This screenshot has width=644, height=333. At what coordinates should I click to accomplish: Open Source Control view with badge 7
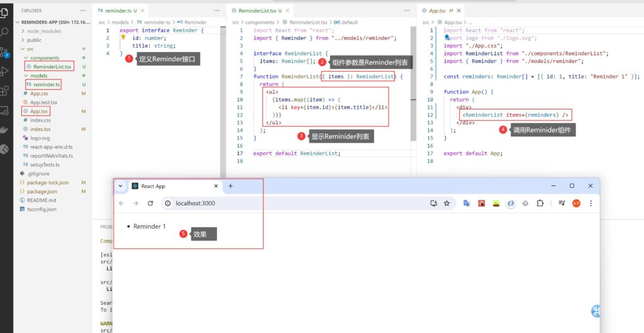coord(4,52)
